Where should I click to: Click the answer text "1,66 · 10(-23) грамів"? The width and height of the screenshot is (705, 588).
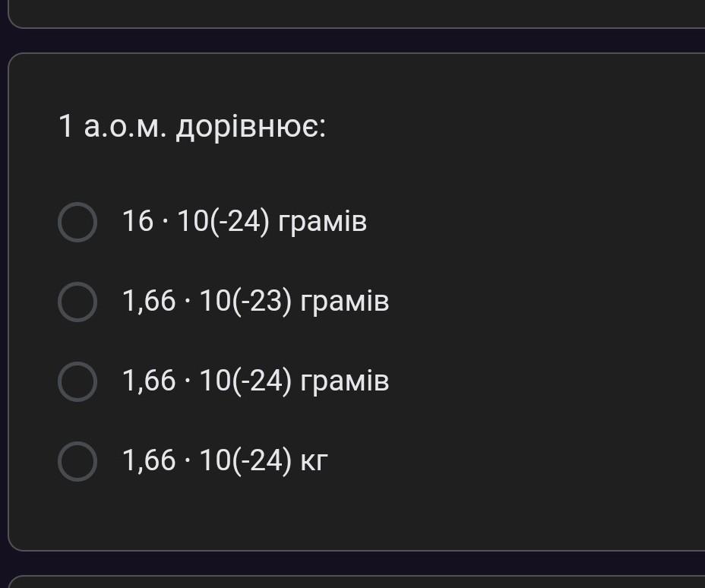255,302
